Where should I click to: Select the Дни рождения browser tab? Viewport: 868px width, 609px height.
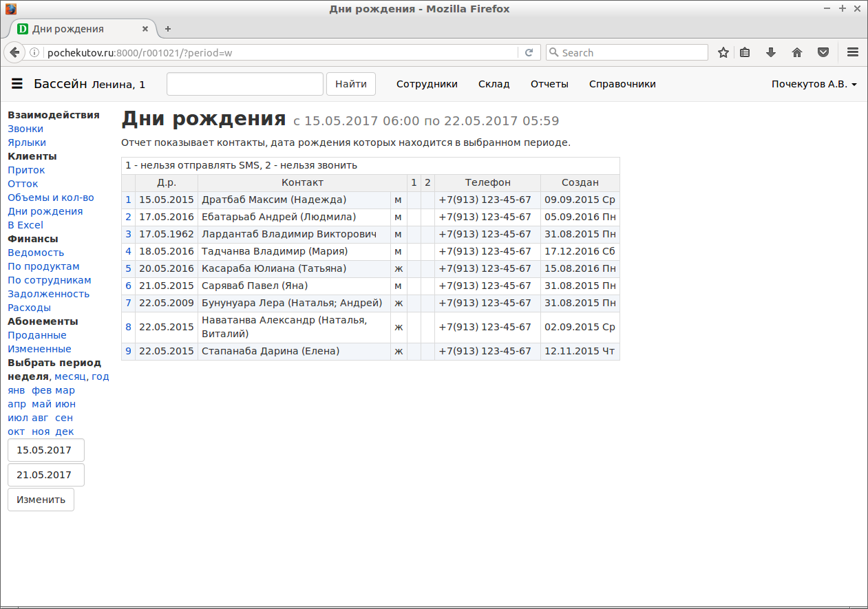(81, 29)
